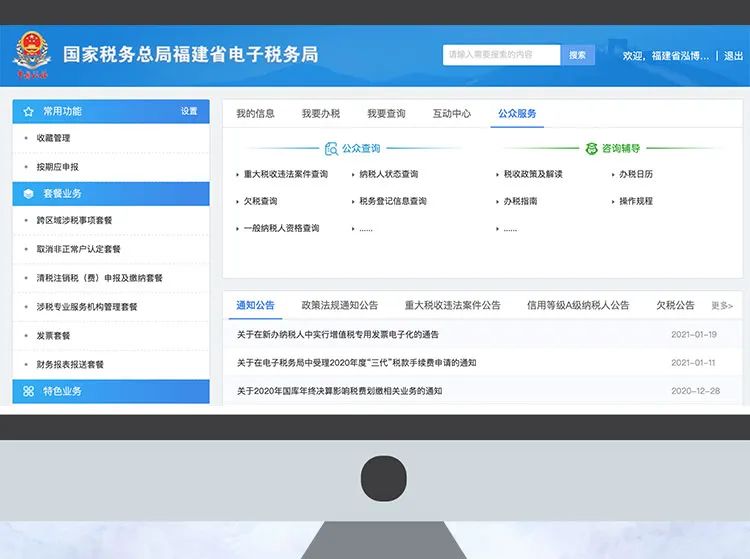The height and width of the screenshot is (559, 750).
Task: Select the 公众服务 tab
Action: (x=517, y=114)
